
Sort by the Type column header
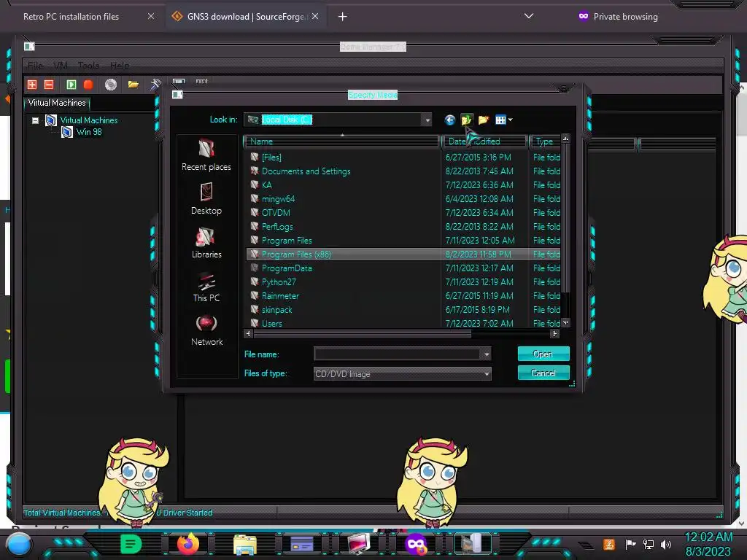pyautogui.click(x=545, y=141)
